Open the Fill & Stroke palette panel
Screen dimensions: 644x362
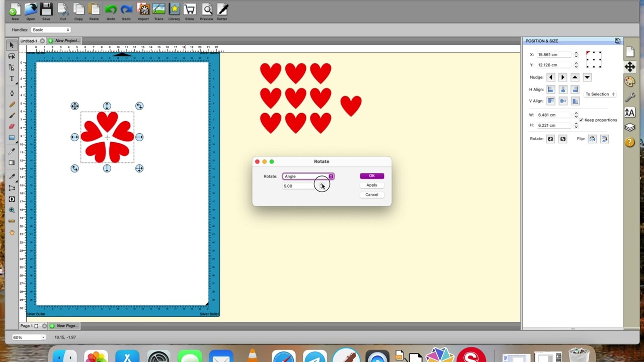630,81
